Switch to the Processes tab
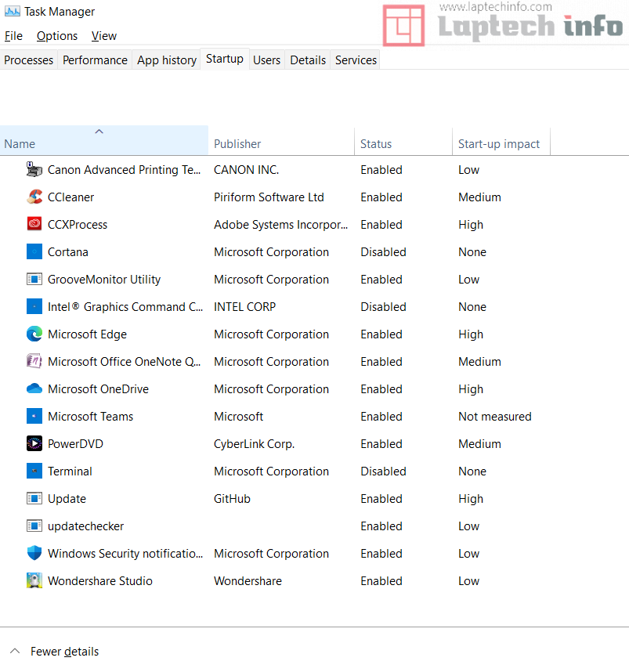 pyautogui.click(x=29, y=60)
